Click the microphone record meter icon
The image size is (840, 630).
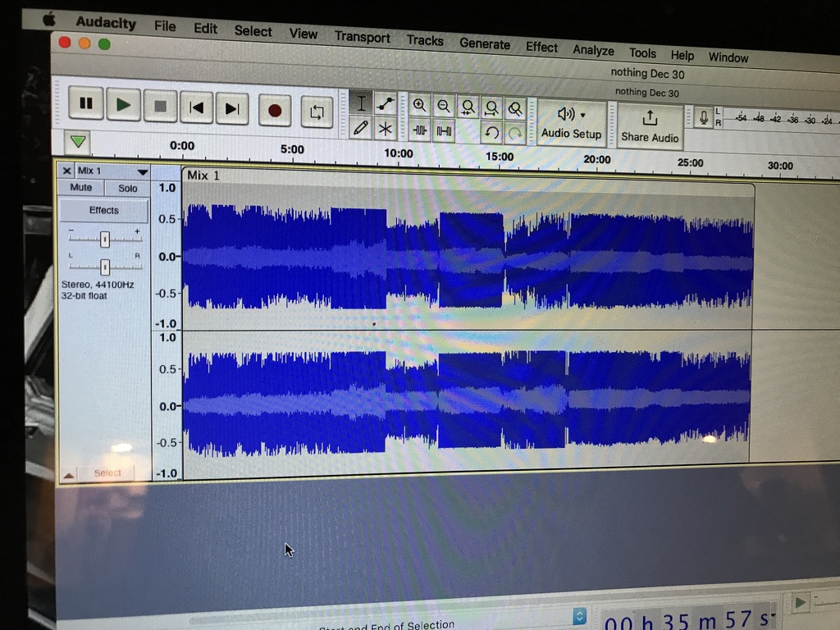[x=703, y=117]
